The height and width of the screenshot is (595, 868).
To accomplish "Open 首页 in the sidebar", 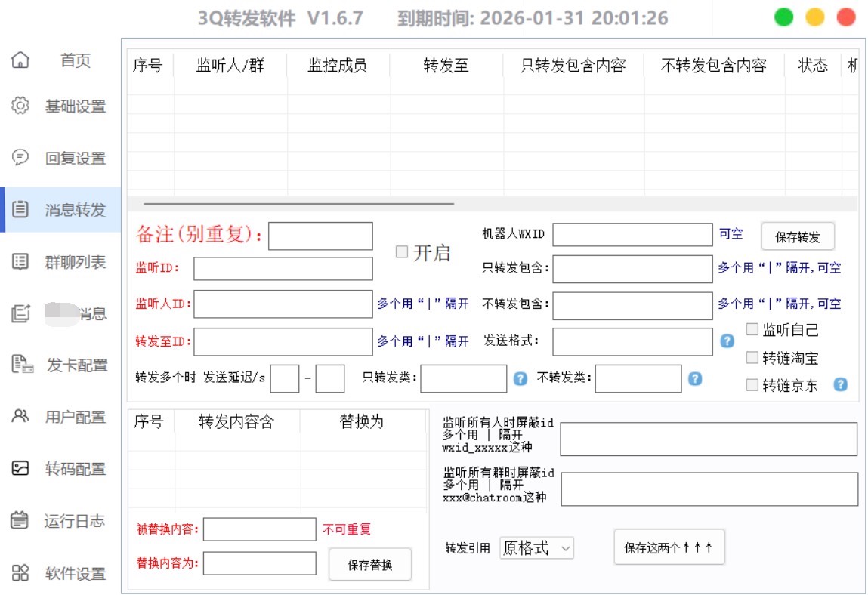I will tap(76, 60).
